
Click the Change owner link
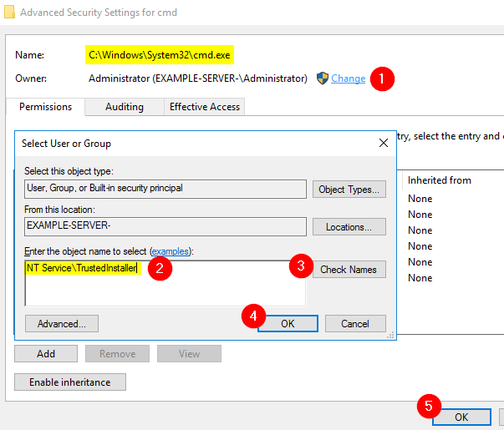[348, 78]
